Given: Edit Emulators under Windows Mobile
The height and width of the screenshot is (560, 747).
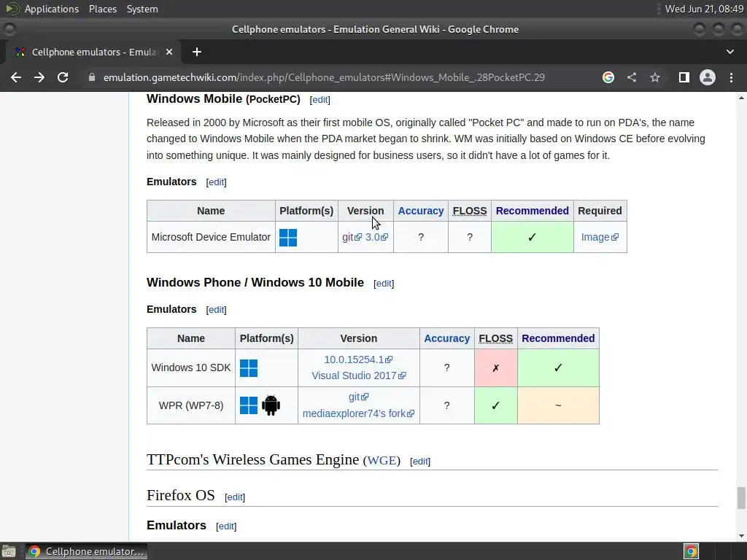Looking at the screenshot, I should [x=216, y=182].
